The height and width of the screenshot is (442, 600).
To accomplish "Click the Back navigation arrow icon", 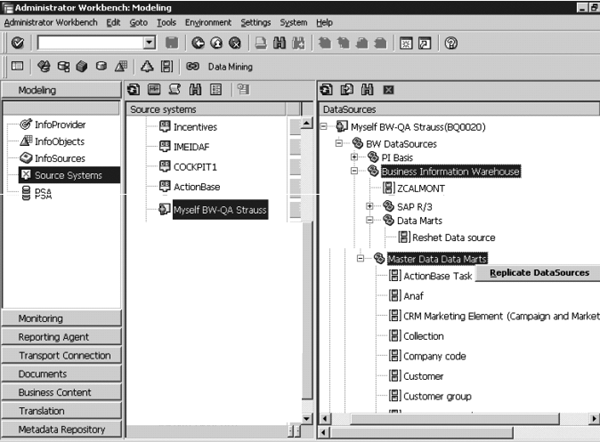I will pos(198,43).
